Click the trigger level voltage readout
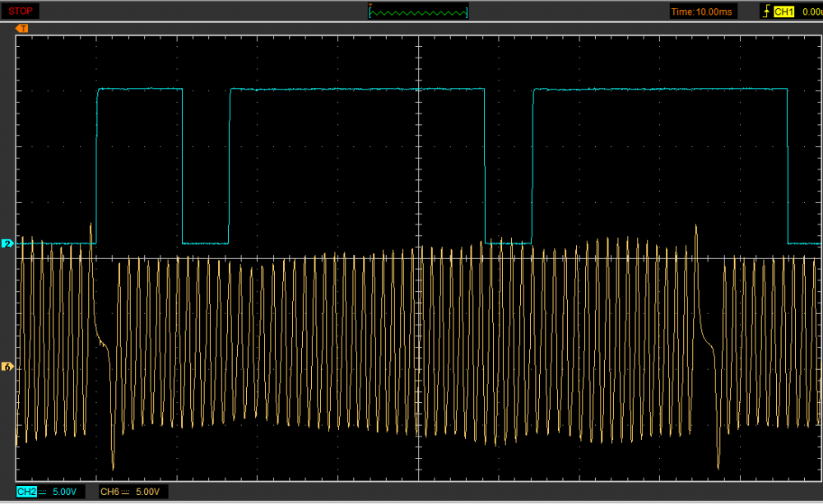 (811, 12)
